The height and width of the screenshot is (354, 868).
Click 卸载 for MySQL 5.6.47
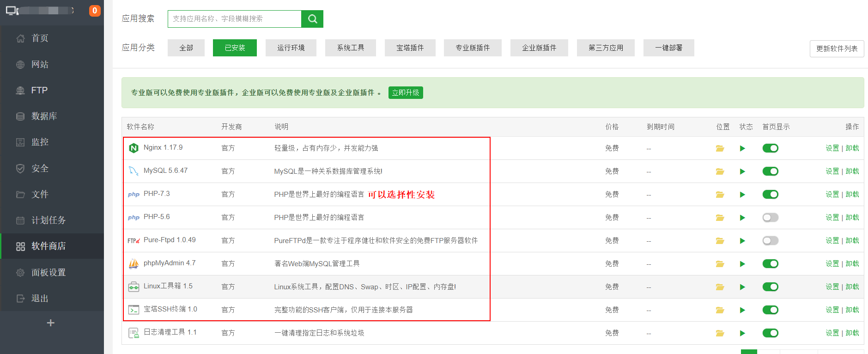tap(852, 171)
